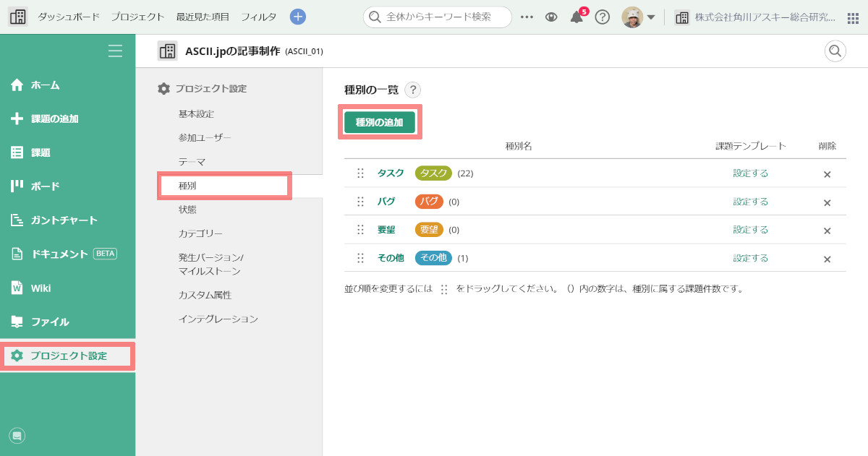Viewport: 868px width, 456px height.
Task: Open the フィルタ menu item
Action: pos(258,17)
